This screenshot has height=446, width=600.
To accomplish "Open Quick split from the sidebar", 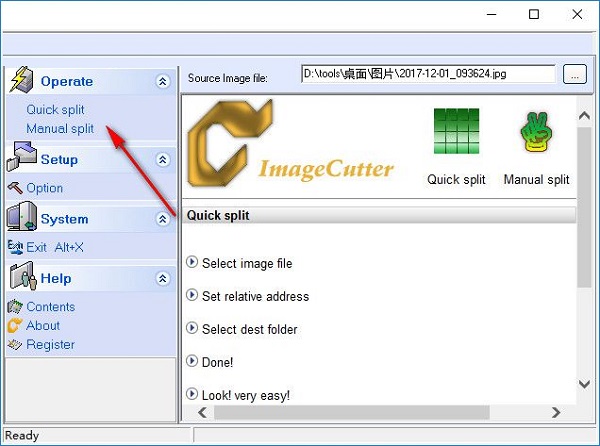I will (56, 110).
